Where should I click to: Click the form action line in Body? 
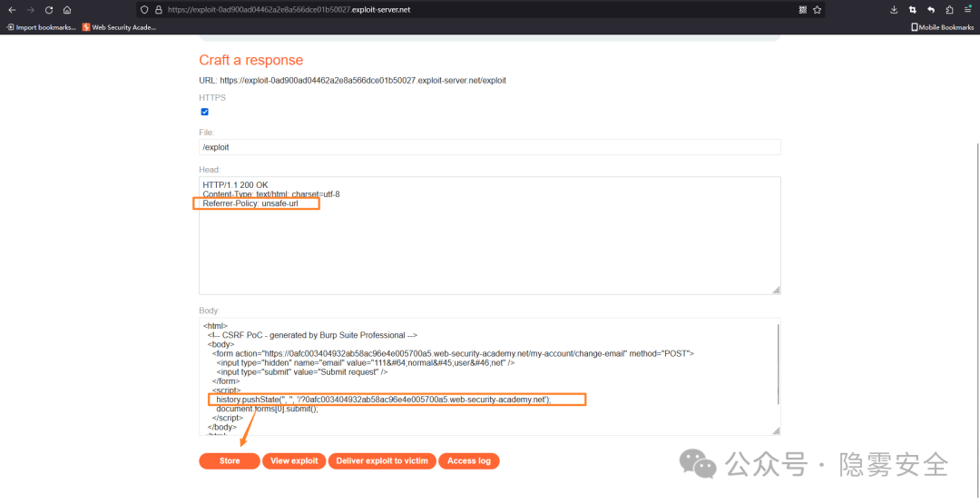453,354
